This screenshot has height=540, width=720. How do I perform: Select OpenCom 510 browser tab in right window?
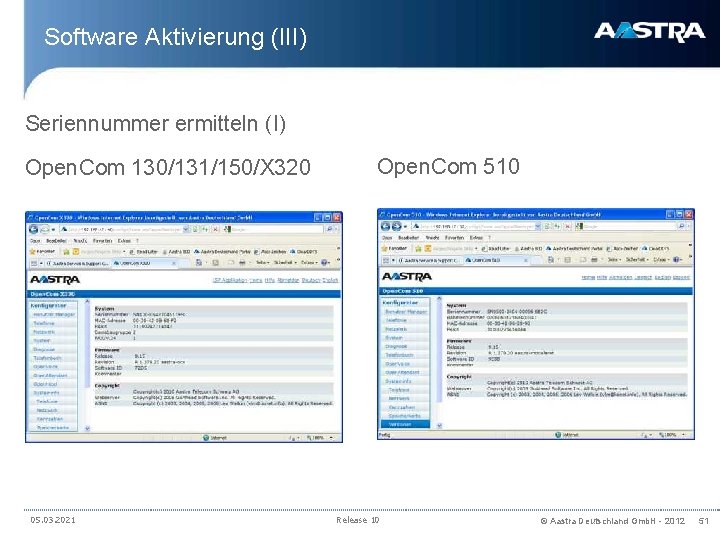496,260
